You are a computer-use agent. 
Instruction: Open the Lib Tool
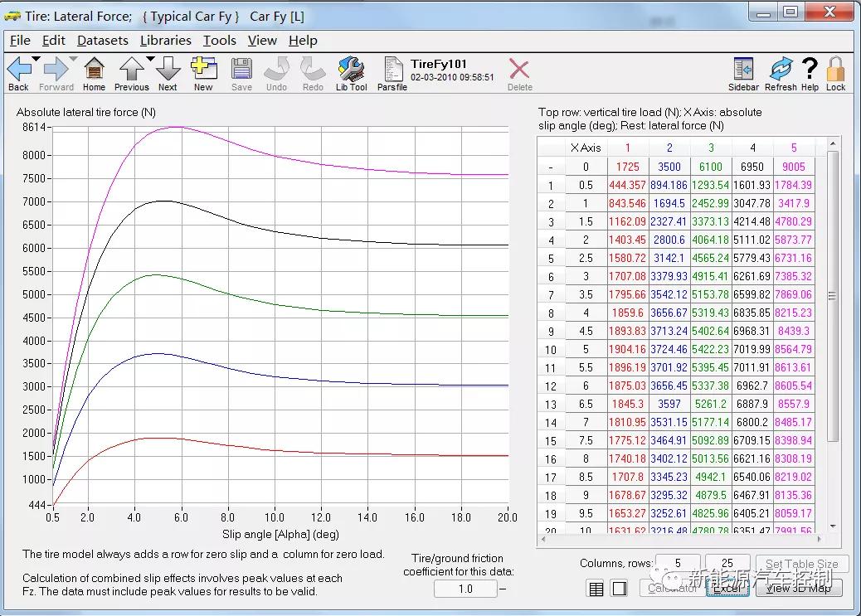pyautogui.click(x=351, y=70)
